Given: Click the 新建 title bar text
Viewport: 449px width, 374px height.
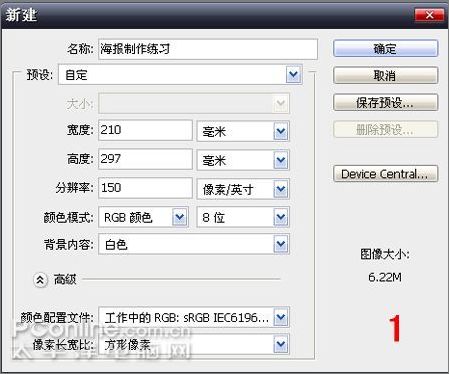Looking at the screenshot, I should (x=21, y=15).
